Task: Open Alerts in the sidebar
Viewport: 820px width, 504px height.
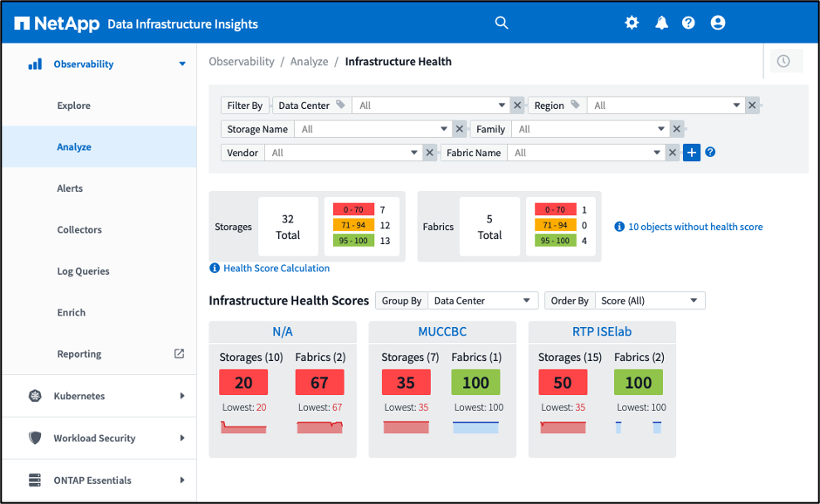Action: click(70, 188)
